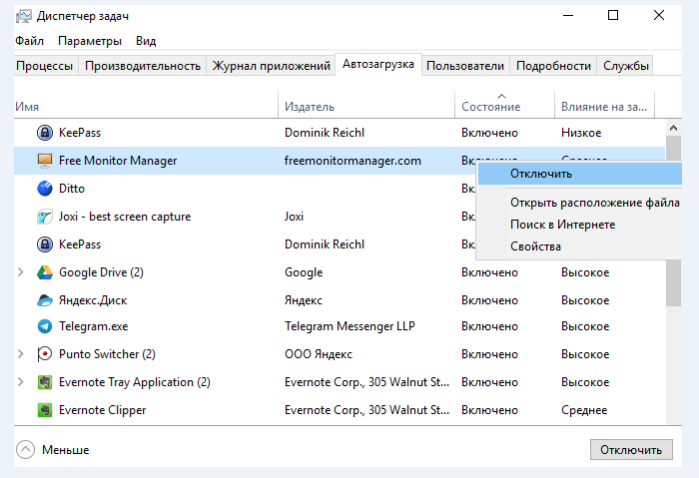Close the Диспетчер задач window
This screenshot has width=699, height=478.
(x=659, y=16)
